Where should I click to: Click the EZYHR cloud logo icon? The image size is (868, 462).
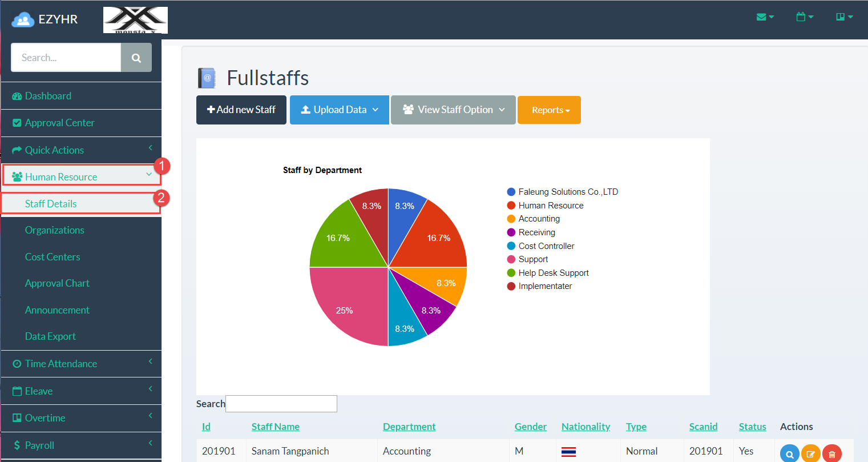click(x=22, y=19)
